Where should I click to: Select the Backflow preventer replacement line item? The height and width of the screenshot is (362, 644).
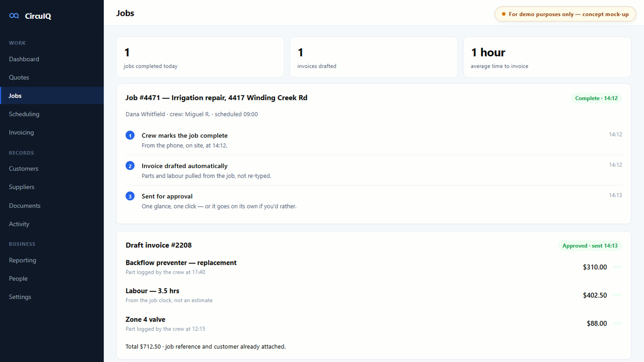pyautogui.click(x=374, y=267)
